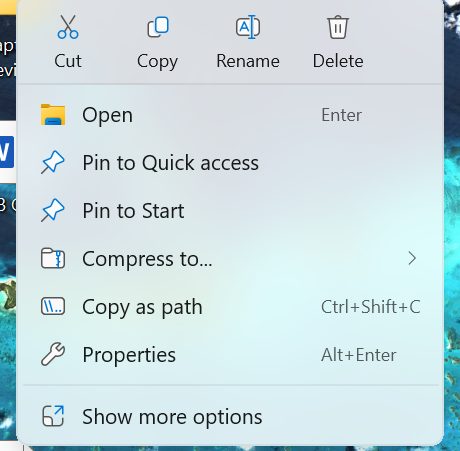
Task: Click the Enter shortcut hint
Action: coord(341,115)
